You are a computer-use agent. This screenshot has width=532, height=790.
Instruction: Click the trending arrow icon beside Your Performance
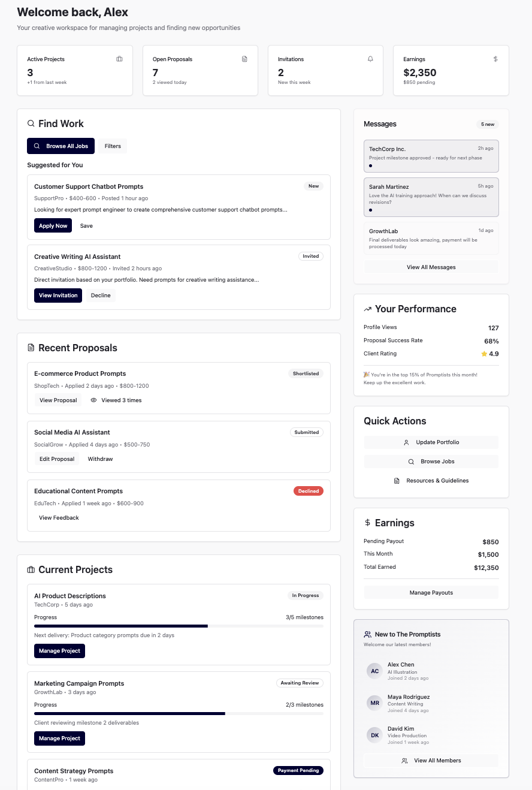367,308
